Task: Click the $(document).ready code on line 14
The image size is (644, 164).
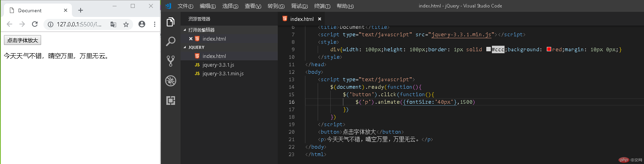Action: click(376, 87)
